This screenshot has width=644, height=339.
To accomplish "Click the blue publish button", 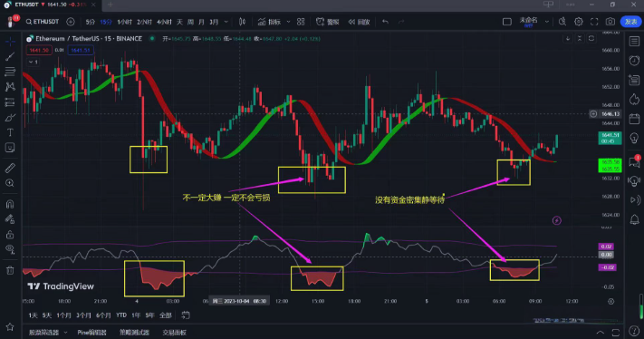I will [630, 22].
